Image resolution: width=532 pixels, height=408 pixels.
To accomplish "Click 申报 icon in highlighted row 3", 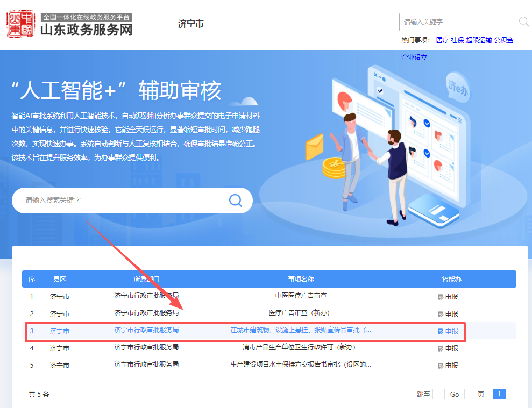I will 441,331.
